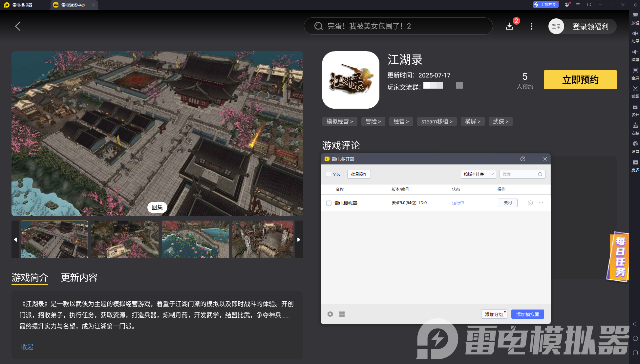Viewport: 640px width, 364px height.
Task: Collapse the game description via 收起
Action: [27, 347]
